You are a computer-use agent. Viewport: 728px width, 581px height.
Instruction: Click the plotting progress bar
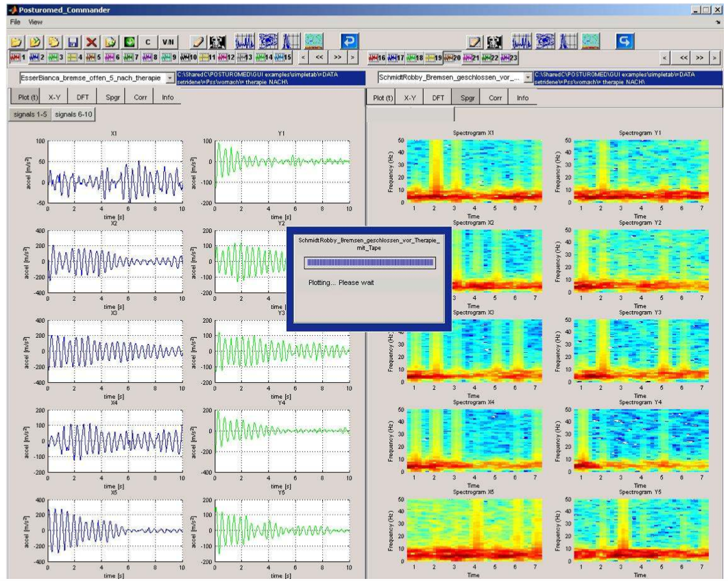(369, 262)
